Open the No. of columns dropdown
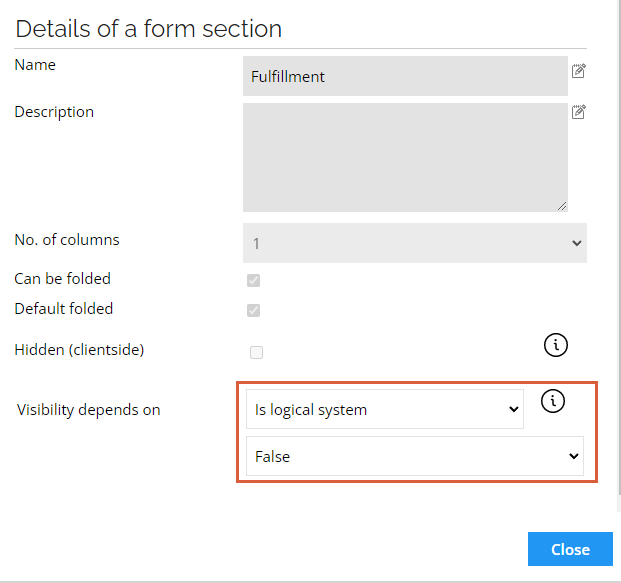Screen dimensions: 621x583 (415, 243)
